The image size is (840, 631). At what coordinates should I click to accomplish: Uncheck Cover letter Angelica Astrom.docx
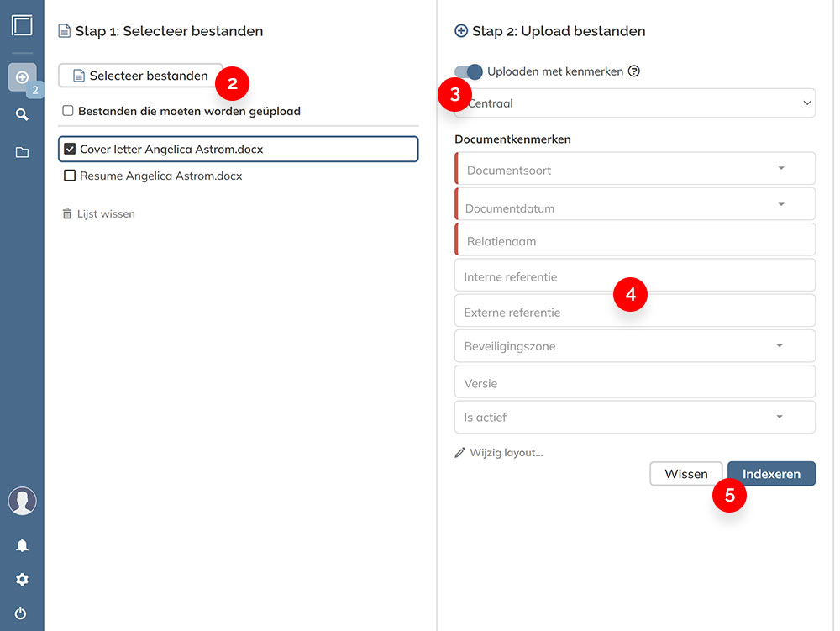click(70, 150)
